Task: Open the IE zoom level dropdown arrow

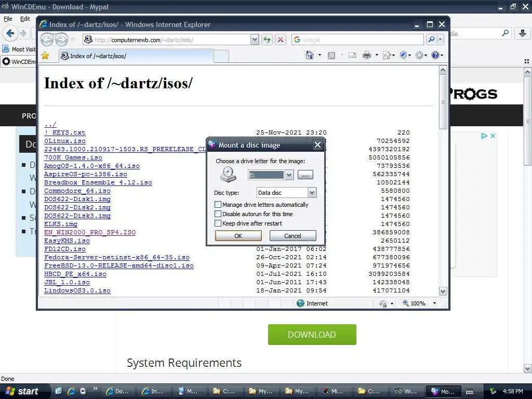Action: point(434,303)
